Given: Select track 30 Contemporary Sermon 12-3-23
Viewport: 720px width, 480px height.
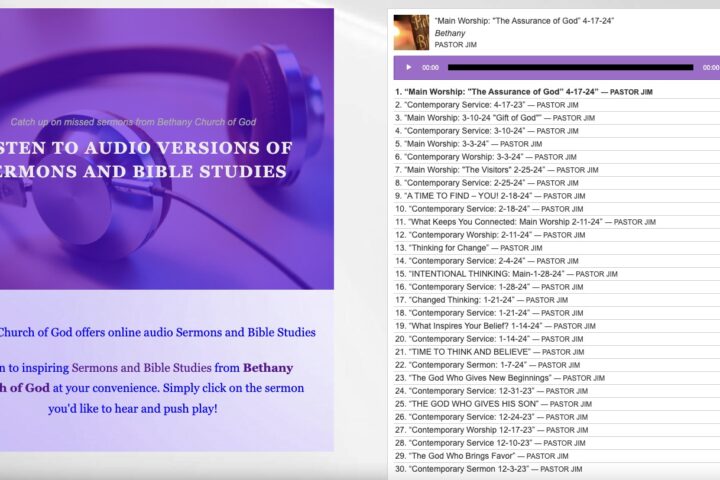Looking at the screenshot, I should click(x=557, y=469).
